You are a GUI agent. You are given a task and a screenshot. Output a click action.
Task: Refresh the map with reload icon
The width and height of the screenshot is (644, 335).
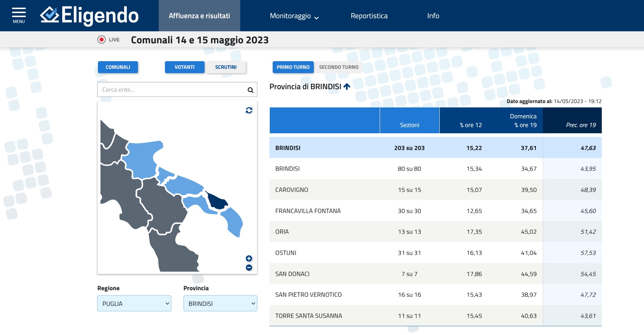click(x=249, y=110)
